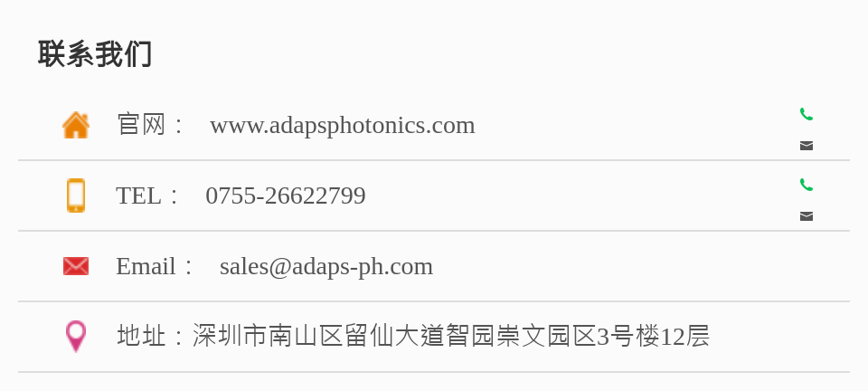Click the TEL label
This screenshot has height=391, width=868.
click(138, 195)
